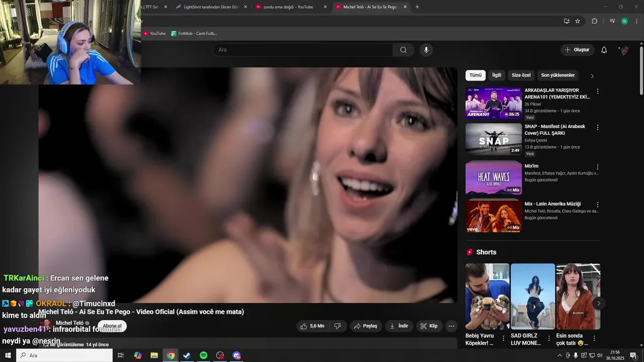
Task: Click the playing video frame
Action: pos(248,185)
